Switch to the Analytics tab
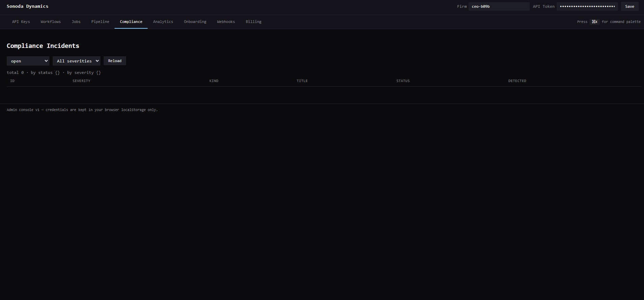The height and width of the screenshot is (300, 644). click(163, 22)
